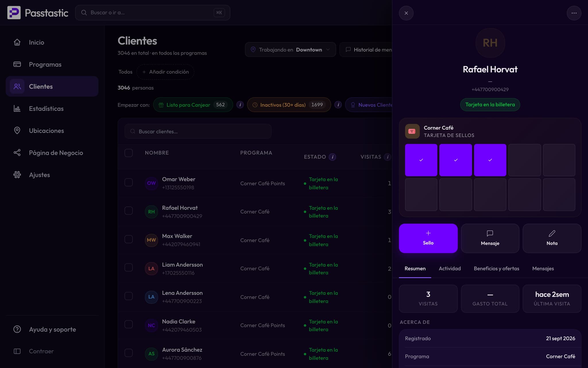Image resolution: width=588 pixels, height=368 pixels.
Task: Open Ajustes gear icon in sidebar
Action: (17, 175)
